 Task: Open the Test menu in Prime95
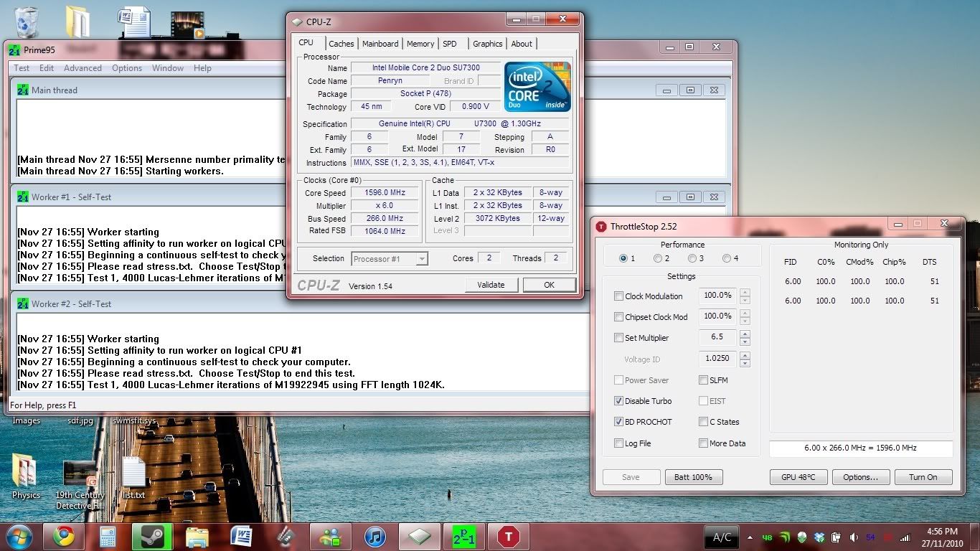pyautogui.click(x=22, y=68)
